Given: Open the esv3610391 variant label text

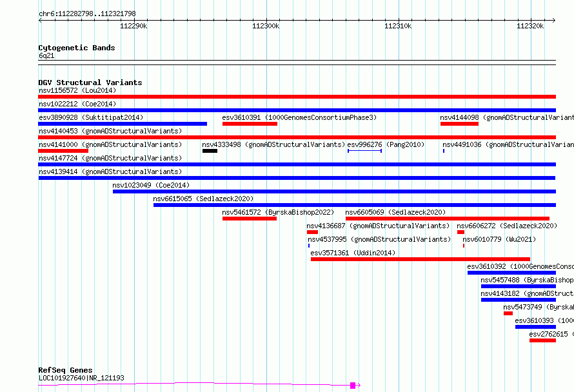Looking at the screenshot, I should point(299,117).
